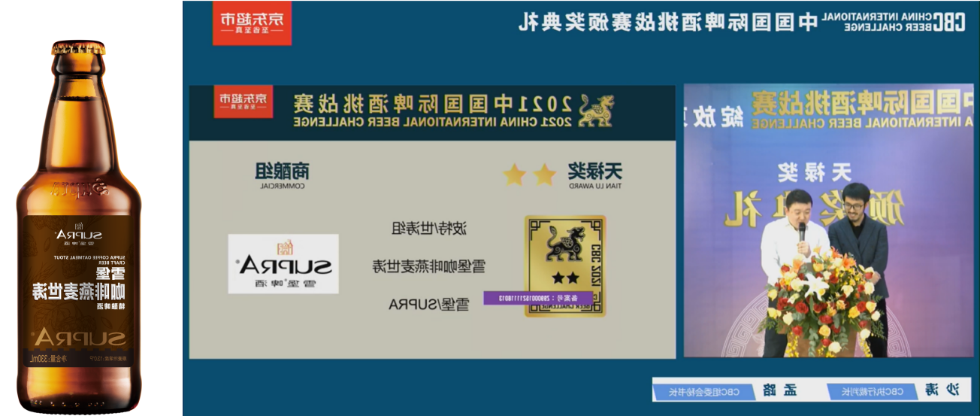Click the two gold stars beside award title
This screenshot has width=980, height=416.
tap(529, 175)
